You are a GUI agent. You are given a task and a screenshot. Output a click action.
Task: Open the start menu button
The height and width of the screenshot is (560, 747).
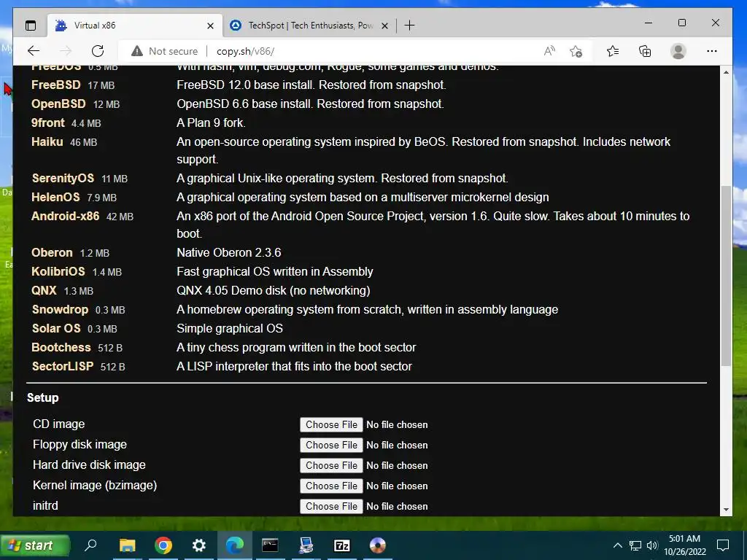point(35,545)
